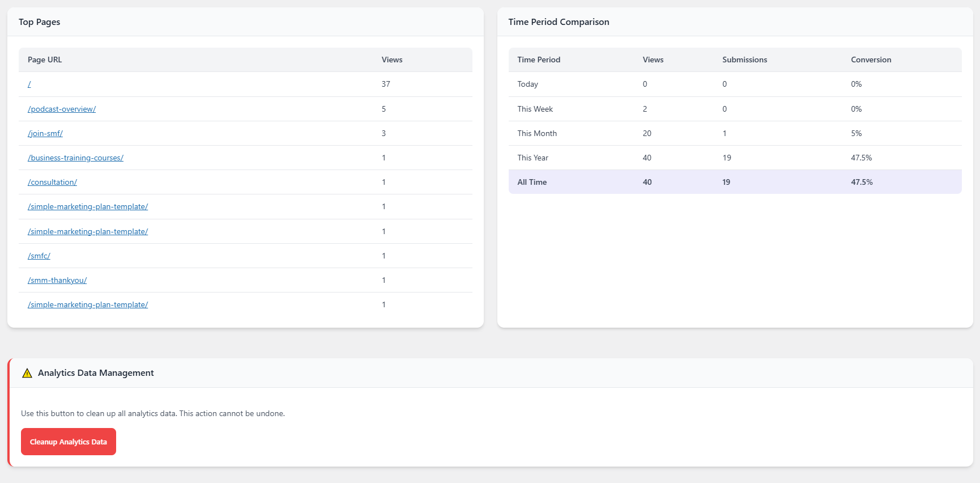The image size is (980, 483).
Task: Click the Page URL column header
Action: coord(45,60)
